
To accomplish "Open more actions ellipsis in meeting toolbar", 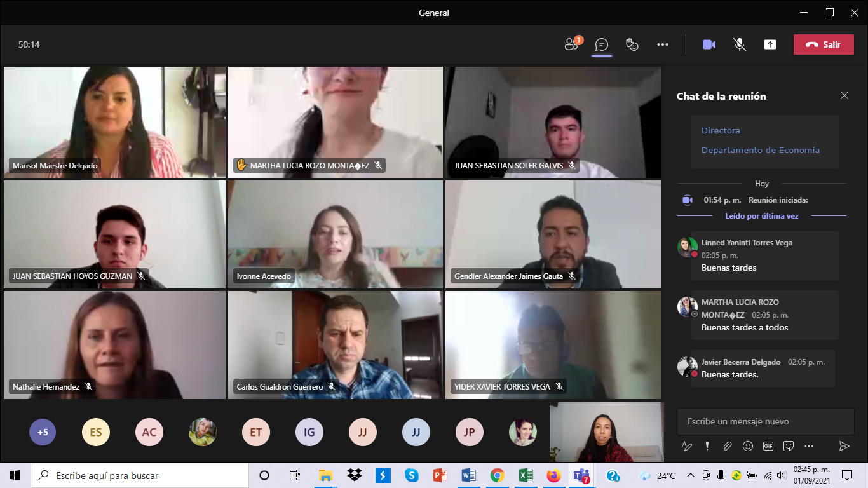I will pyautogui.click(x=663, y=44).
